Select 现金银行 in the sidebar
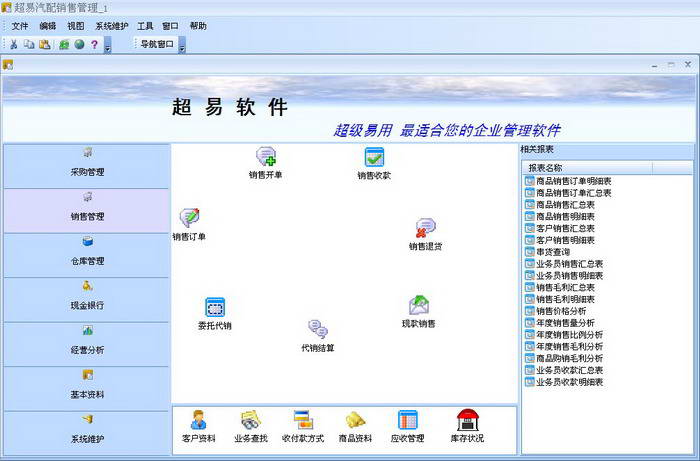Image resolution: width=700 pixels, height=461 pixels. coord(87,300)
